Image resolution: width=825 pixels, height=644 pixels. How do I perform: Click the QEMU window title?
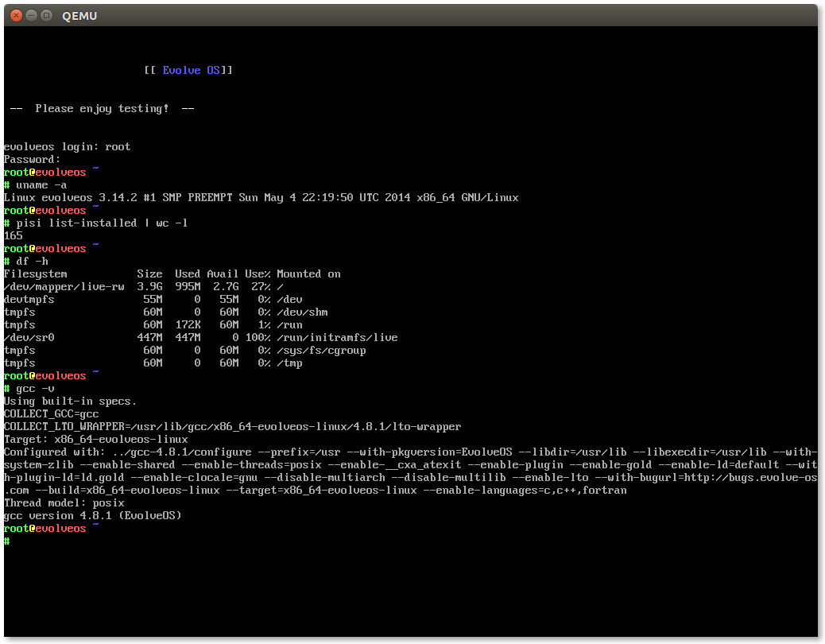pyautogui.click(x=79, y=17)
